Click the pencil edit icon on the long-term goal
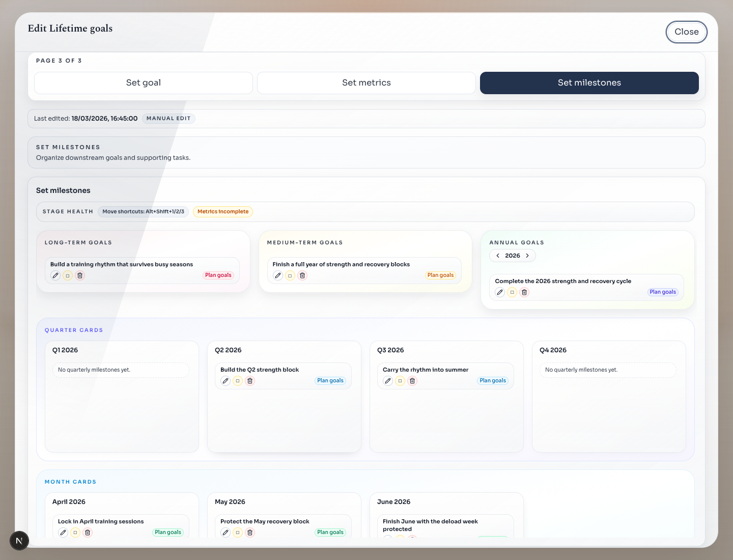Screen dimensions: 733x560 [55, 275]
